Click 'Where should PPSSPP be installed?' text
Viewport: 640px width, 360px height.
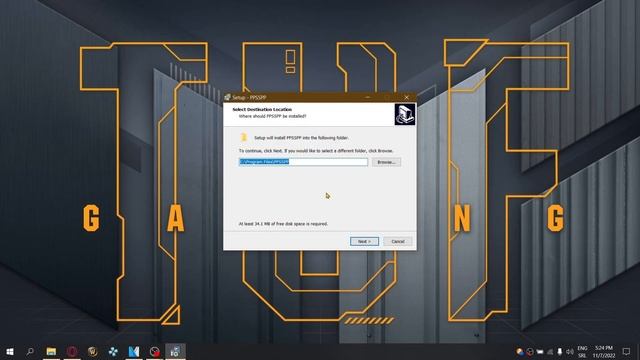272,116
